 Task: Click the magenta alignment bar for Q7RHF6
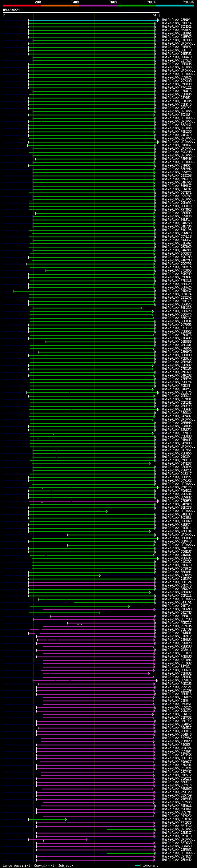[94, 501]
